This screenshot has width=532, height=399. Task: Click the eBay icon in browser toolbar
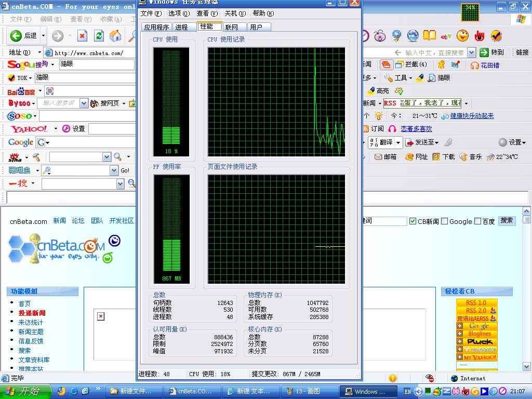446,36
